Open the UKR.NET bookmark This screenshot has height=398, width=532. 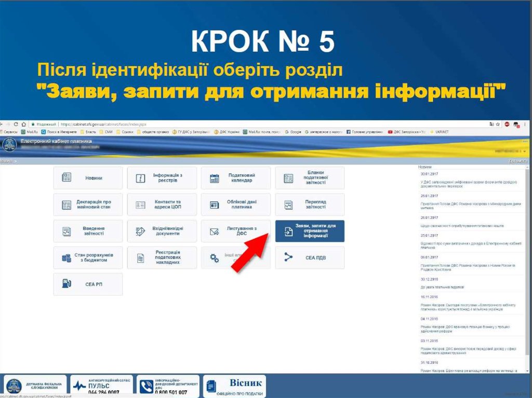[x=439, y=132]
